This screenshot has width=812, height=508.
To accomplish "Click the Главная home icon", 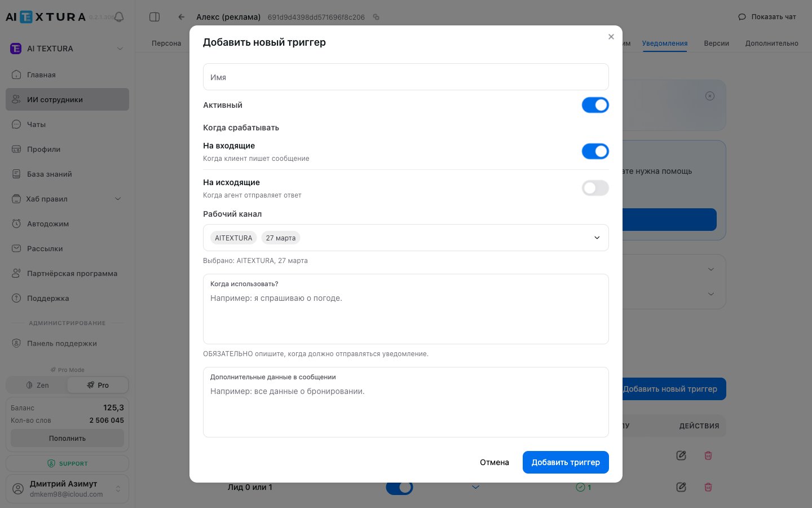I will 16,75.
